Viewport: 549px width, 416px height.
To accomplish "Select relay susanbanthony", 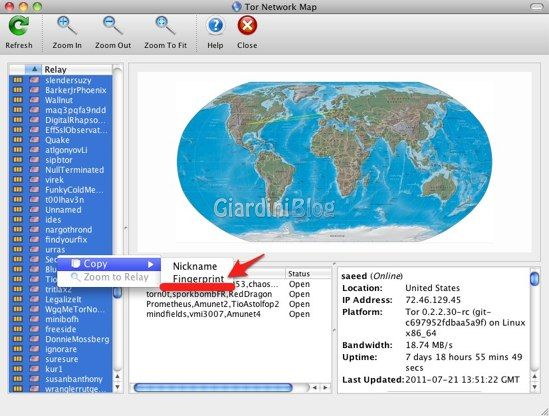I will (74, 379).
